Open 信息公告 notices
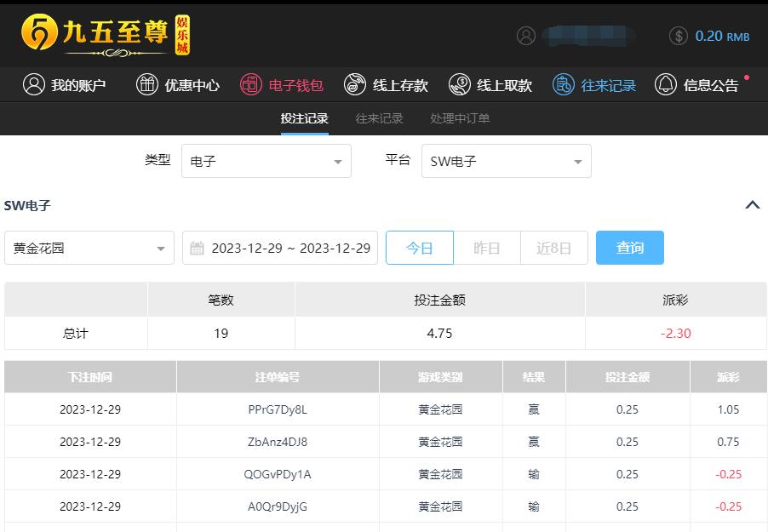This screenshot has height=532, width=768. [x=696, y=85]
